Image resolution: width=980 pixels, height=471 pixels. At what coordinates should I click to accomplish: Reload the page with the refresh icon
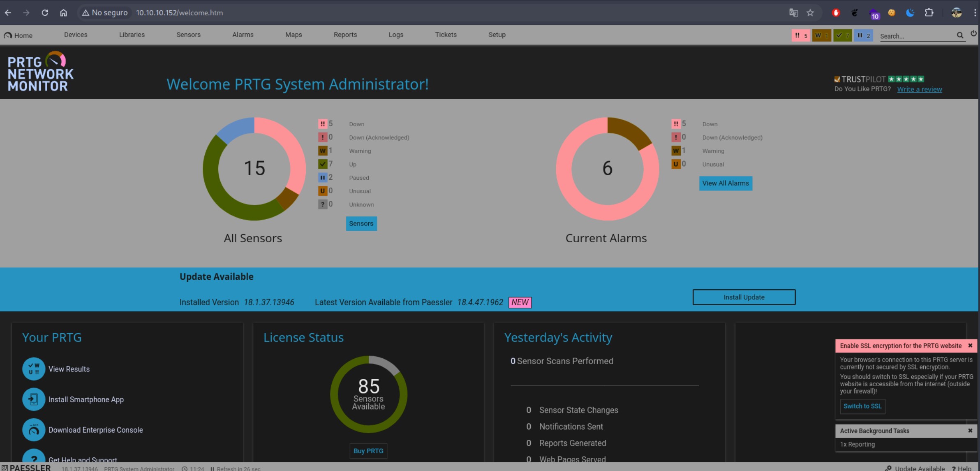(x=45, y=13)
